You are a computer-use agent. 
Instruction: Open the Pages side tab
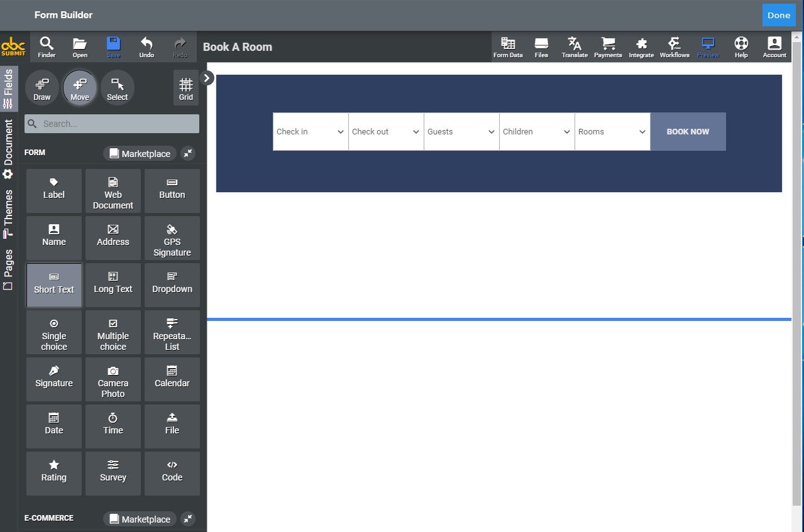[x=8, y=269]
